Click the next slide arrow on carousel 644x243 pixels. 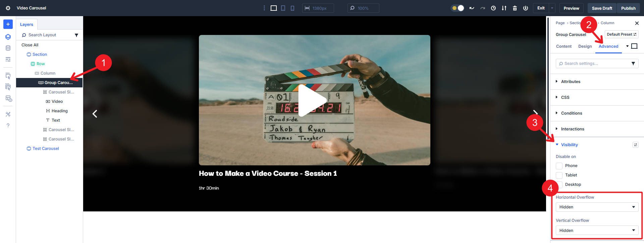pos(535,113)
